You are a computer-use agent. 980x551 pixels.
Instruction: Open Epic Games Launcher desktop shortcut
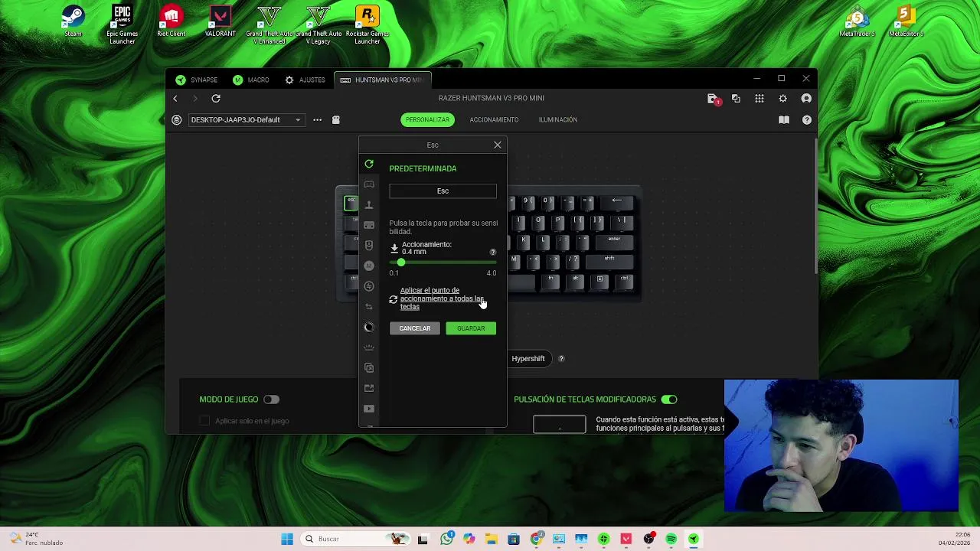pyautogui.click(x=122, y=24)
